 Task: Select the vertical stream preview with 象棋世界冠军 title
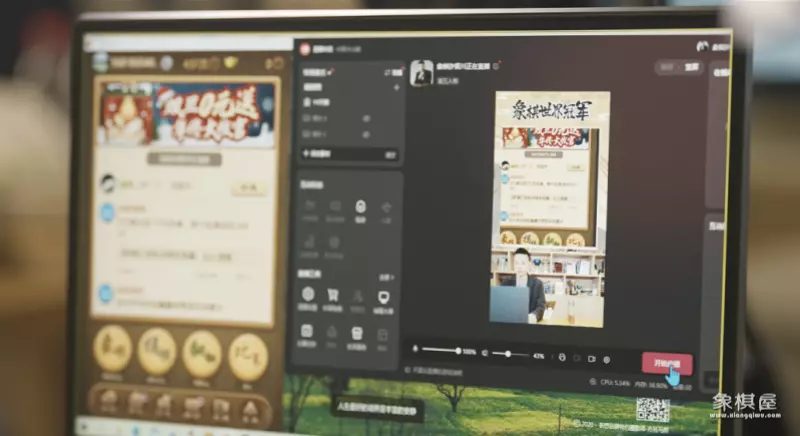(549, 209)
